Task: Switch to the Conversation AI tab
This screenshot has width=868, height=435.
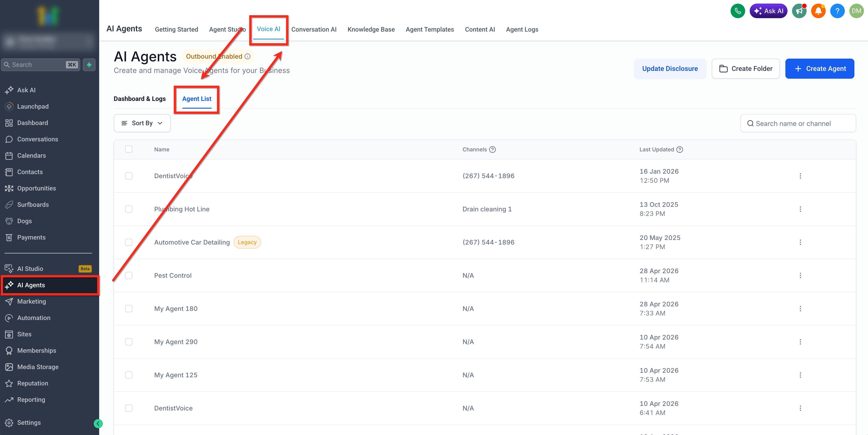Action: 314,29
